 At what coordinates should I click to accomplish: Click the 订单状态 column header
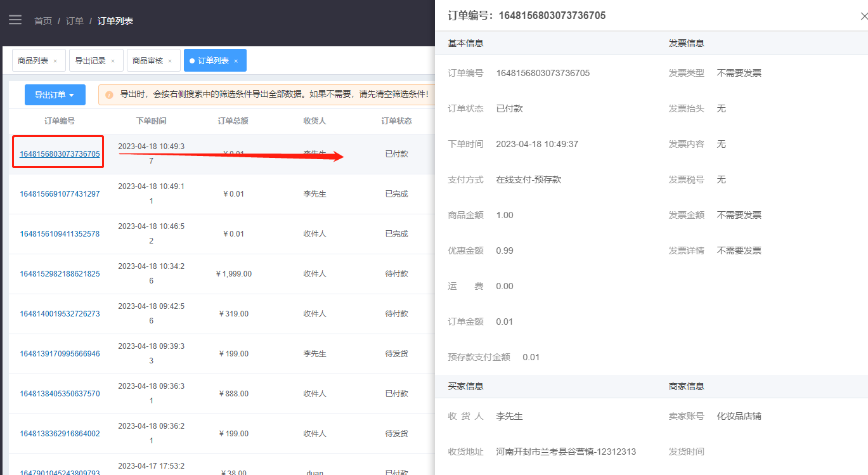[396, 121]
